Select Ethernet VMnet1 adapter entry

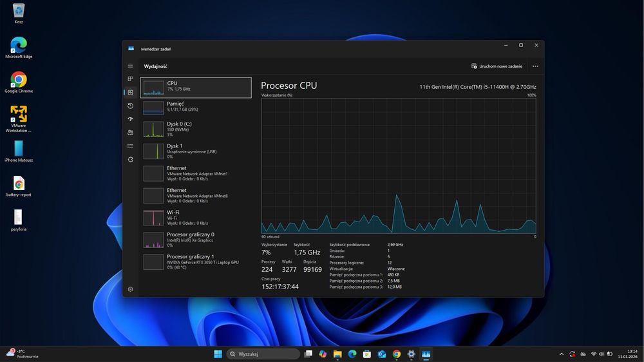pyautogui.click(x=196, y=173)
